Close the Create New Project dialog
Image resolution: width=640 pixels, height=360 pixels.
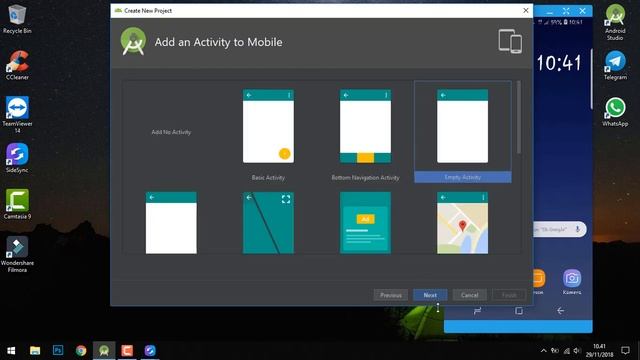[526, 11]
